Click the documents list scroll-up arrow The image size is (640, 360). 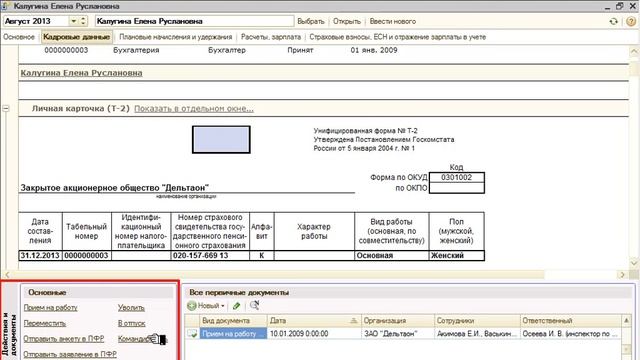click(627, 321)
